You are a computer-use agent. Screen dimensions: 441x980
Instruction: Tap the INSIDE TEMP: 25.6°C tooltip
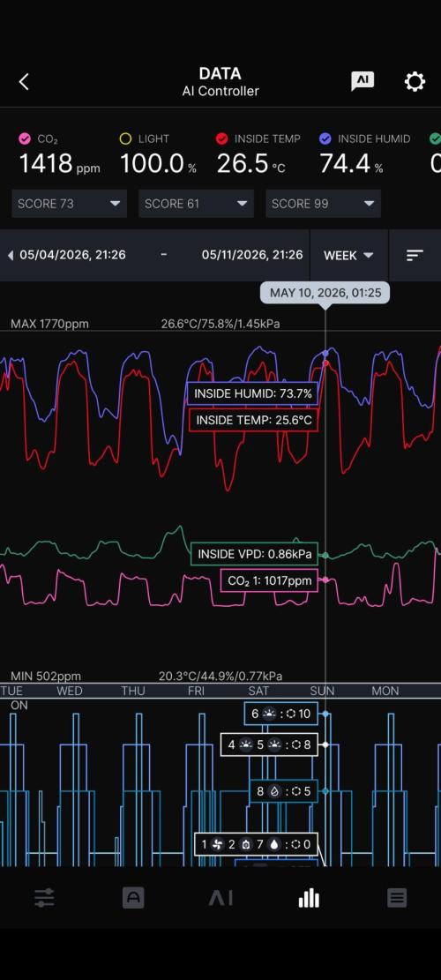tap(254, 420)
